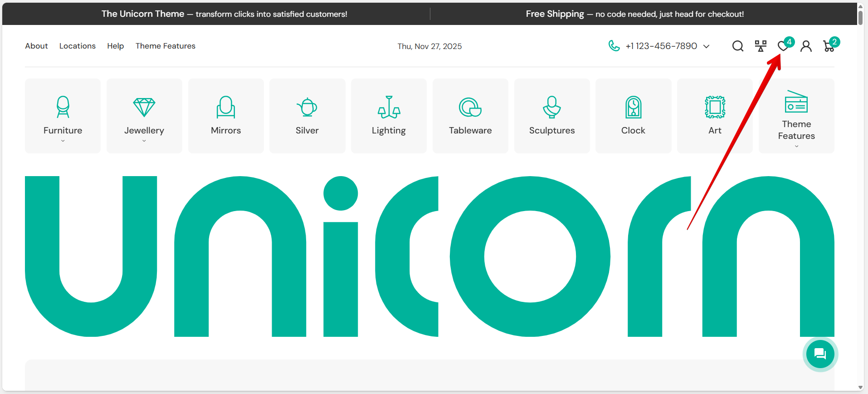Open the shopping cart icon
This screenshot has width=868, height=394.
(829, 46)
